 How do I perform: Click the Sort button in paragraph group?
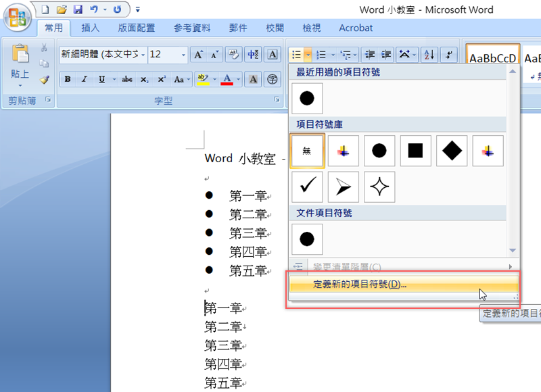429,55
